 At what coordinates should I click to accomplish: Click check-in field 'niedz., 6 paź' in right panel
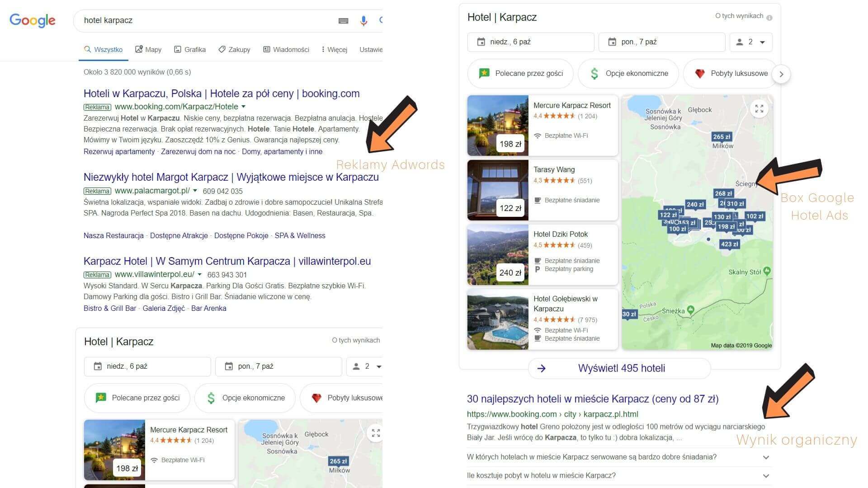point(531,42)
